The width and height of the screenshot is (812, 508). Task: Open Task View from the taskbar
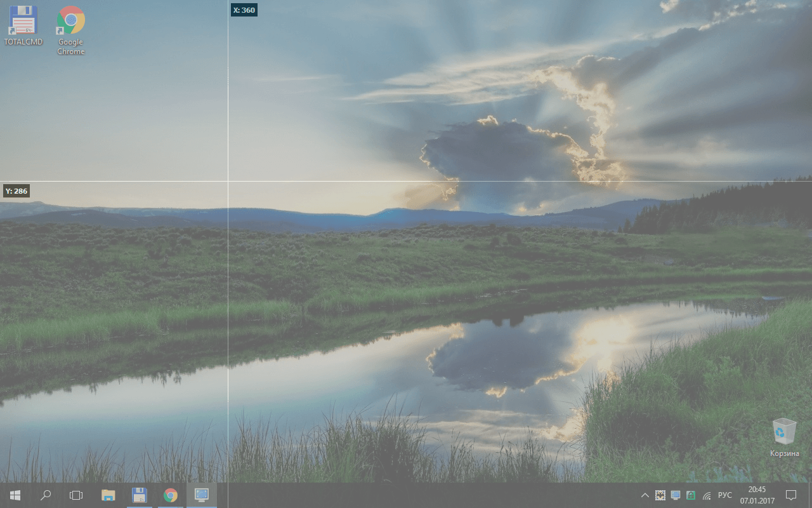point(76,495)
